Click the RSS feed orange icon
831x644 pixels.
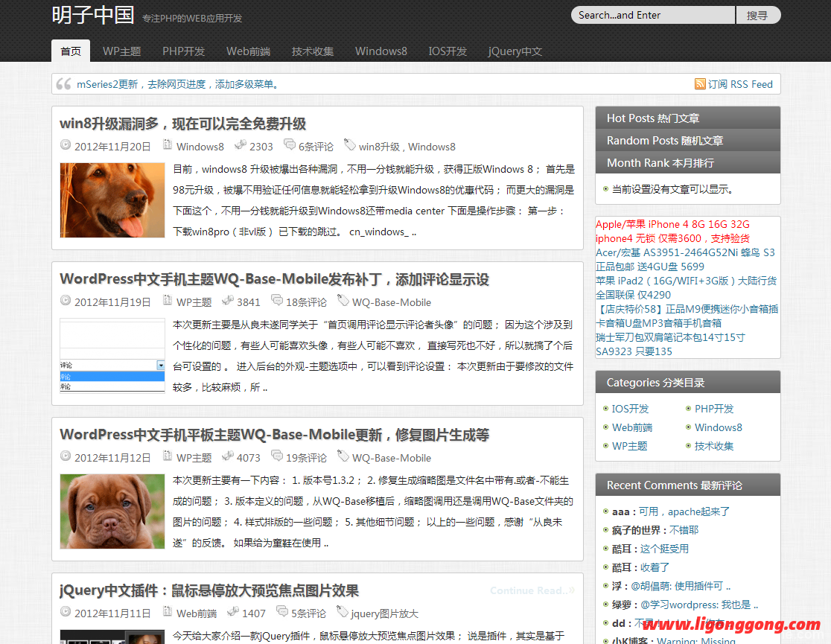[699, 83]
